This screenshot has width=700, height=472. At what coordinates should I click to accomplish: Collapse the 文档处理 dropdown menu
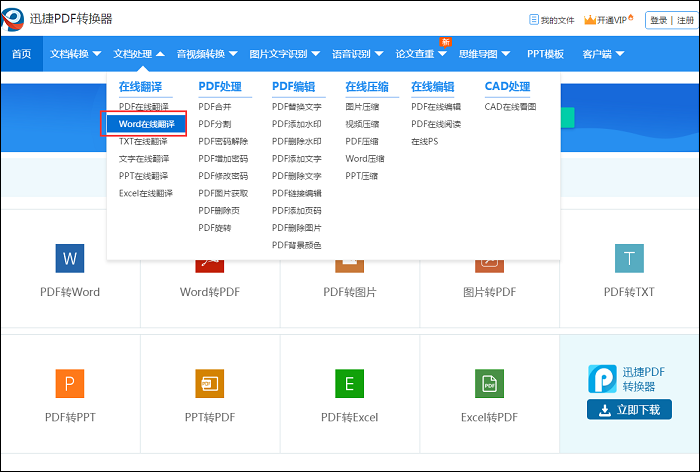(x=139, y=54)
